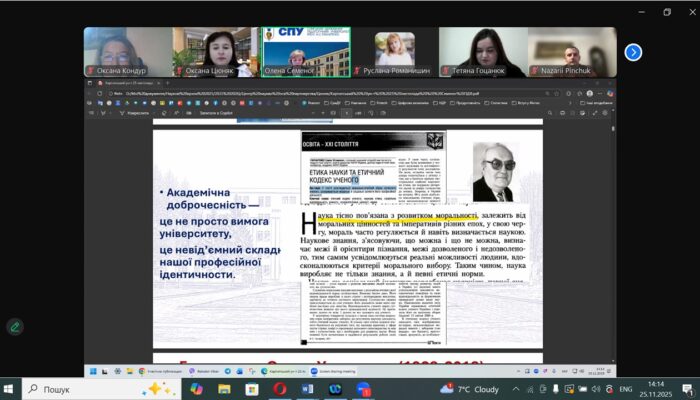
Task: Click the annotation pencil button at left
Action: coord(15,326)
